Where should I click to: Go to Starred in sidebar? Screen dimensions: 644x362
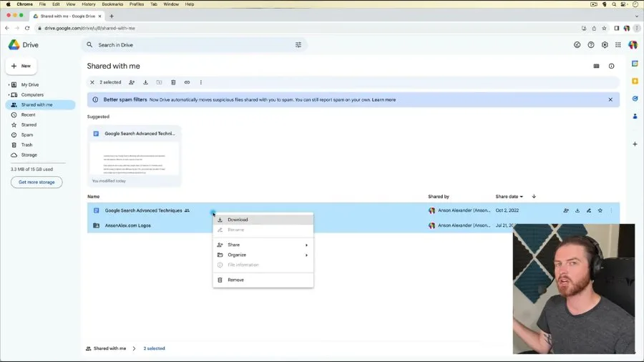point(40,124)
